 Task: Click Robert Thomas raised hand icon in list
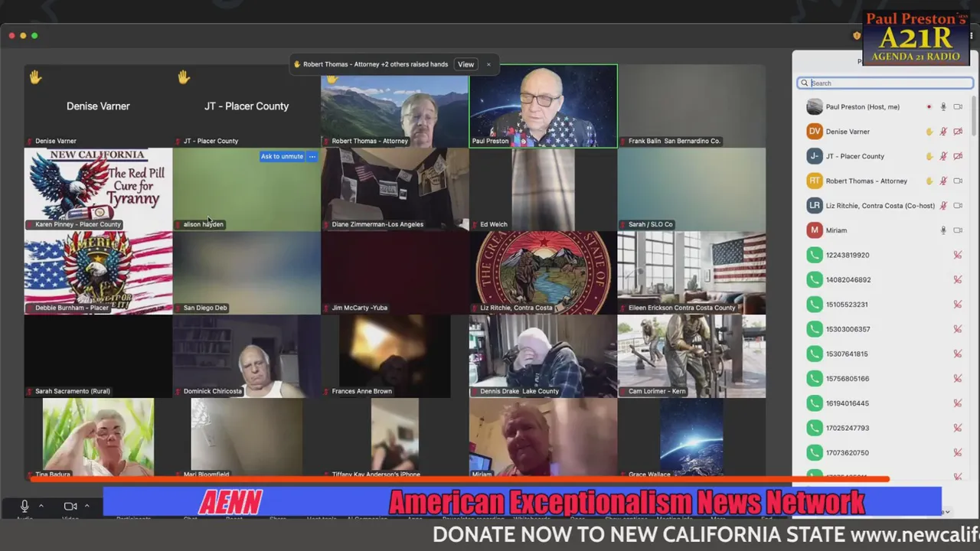[929, 181]
